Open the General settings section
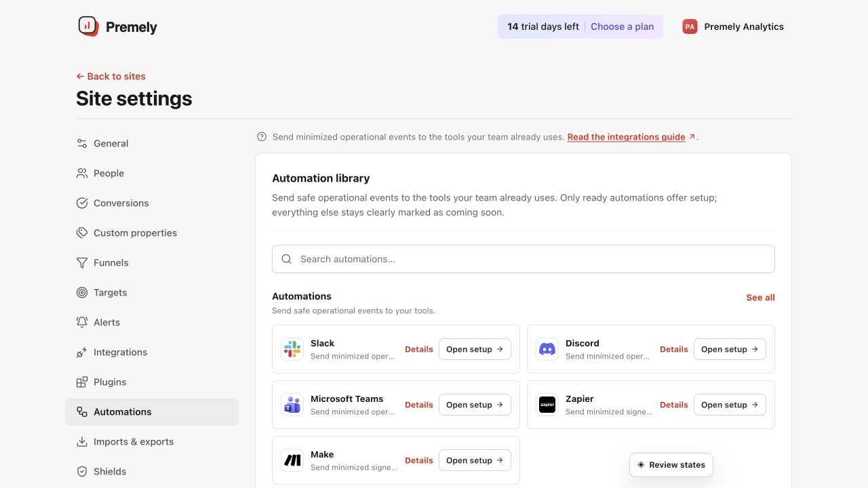The image size is (868, 488). click(x=152, y=144)
